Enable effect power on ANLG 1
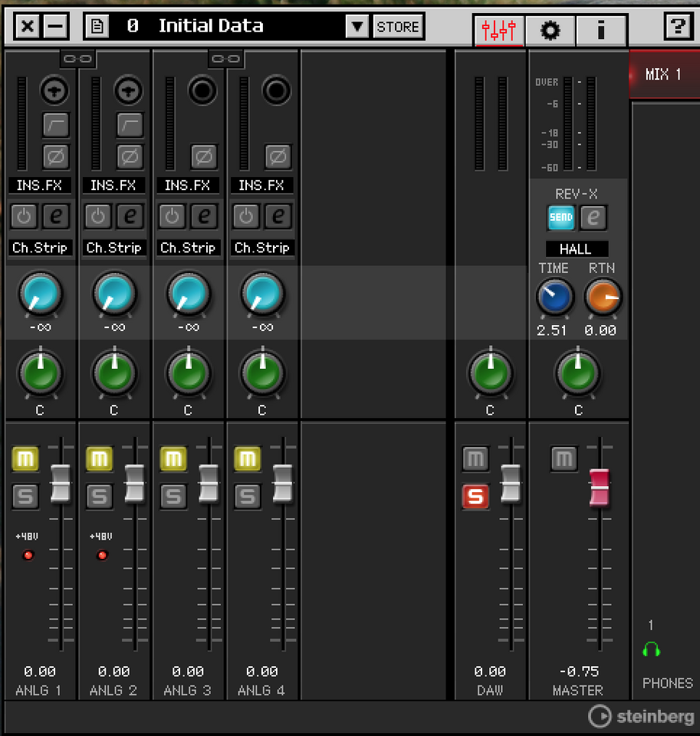This screenshot has width=700, height=736. (x=24, y=216)
